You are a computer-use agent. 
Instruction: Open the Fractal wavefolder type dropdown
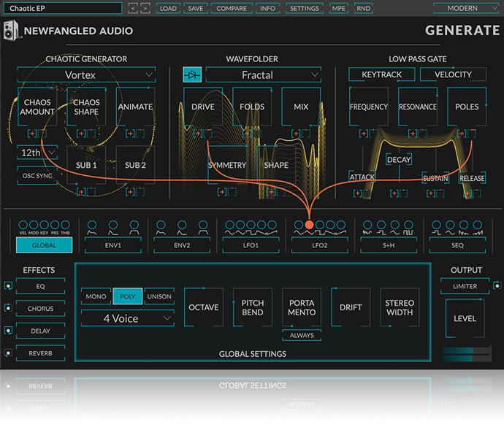tap(263, 74)
